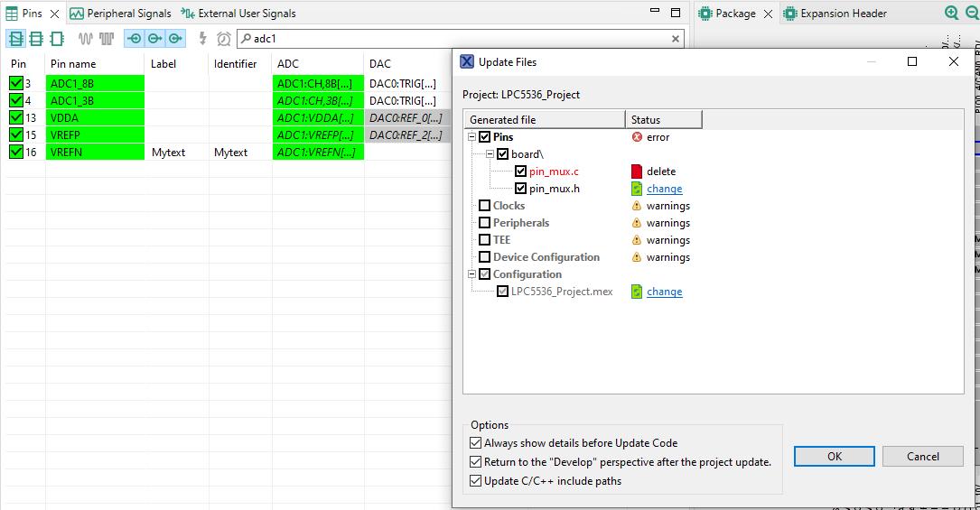Close the Package tab

(x=768, y=14)
